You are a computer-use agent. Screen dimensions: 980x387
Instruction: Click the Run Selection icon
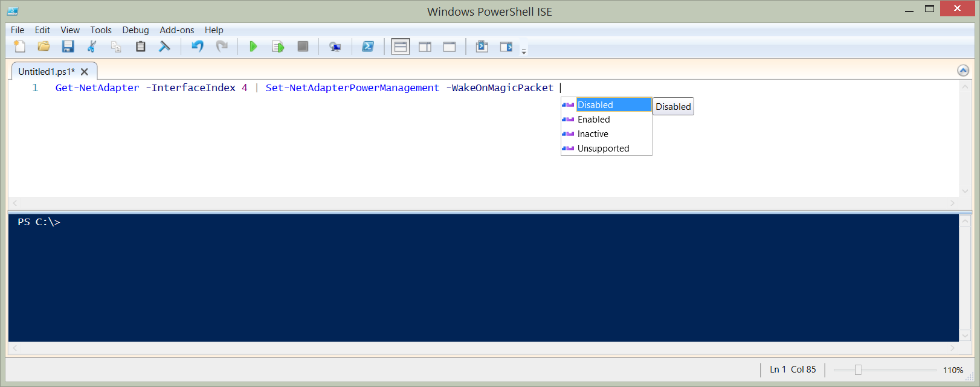(x=278, y=46)
